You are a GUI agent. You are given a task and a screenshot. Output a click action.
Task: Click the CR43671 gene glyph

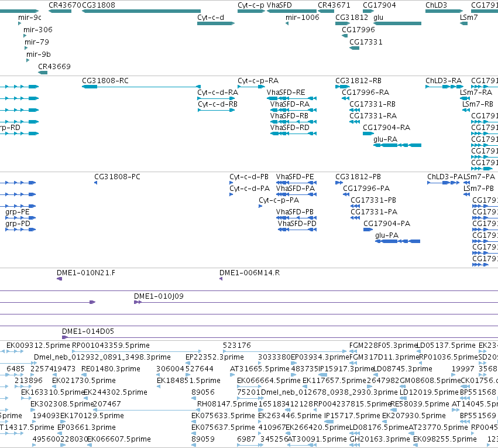pos(326,11)
